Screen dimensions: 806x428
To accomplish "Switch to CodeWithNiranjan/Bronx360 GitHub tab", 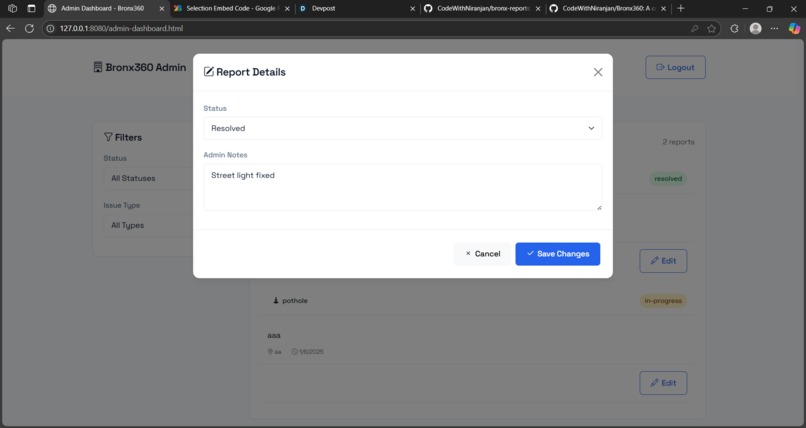I will coord(608,8).
